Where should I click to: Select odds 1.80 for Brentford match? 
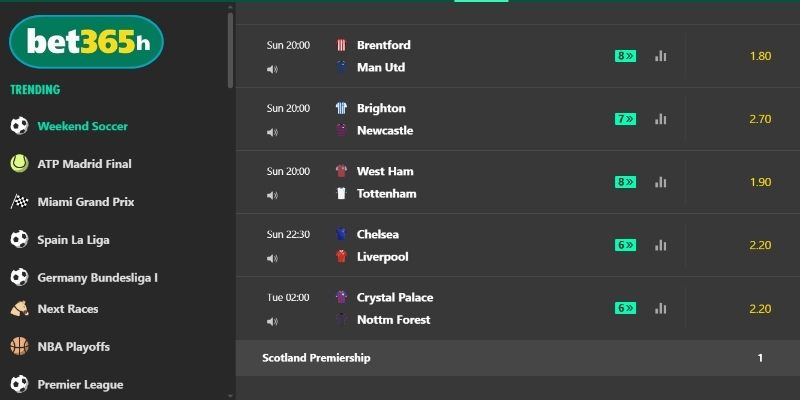coord(760,56)
